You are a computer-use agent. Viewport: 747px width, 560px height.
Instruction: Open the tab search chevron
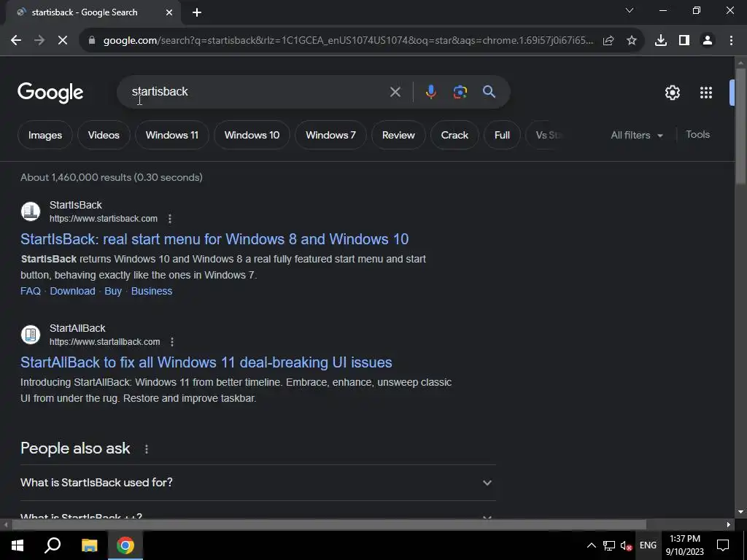[x=630, y=10]
